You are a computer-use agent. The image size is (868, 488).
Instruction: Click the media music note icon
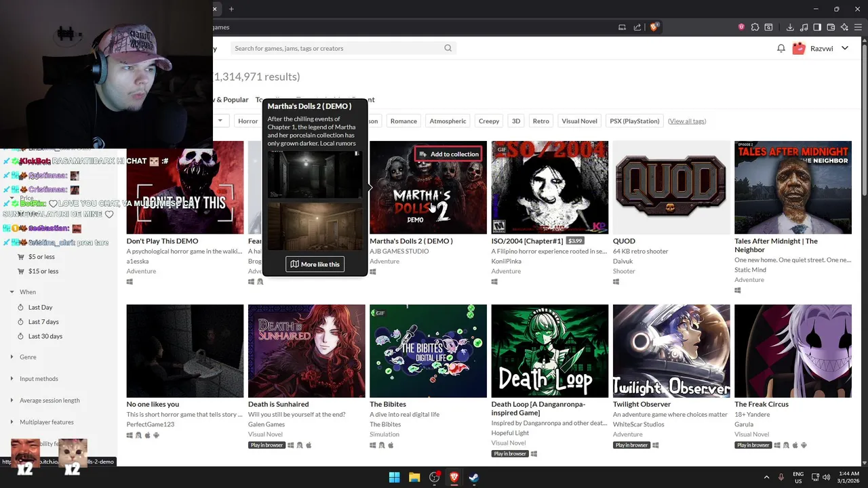click(804, 27)
